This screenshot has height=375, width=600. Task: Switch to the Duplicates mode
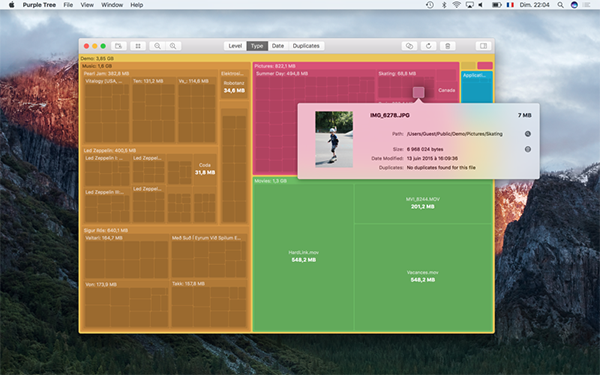[306, 46]
